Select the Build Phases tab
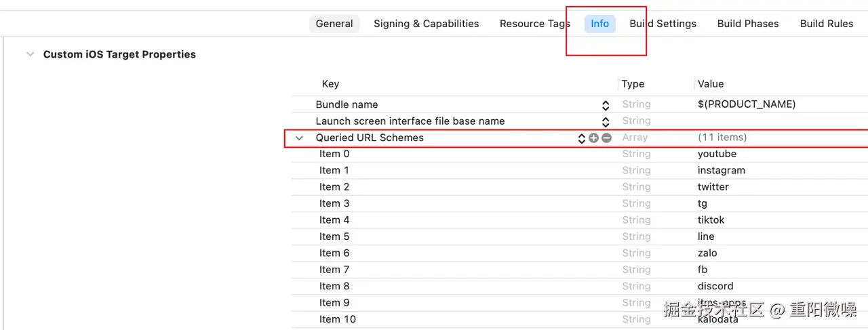868x330 pixels. pyautogui.click(x=748, y=24)
